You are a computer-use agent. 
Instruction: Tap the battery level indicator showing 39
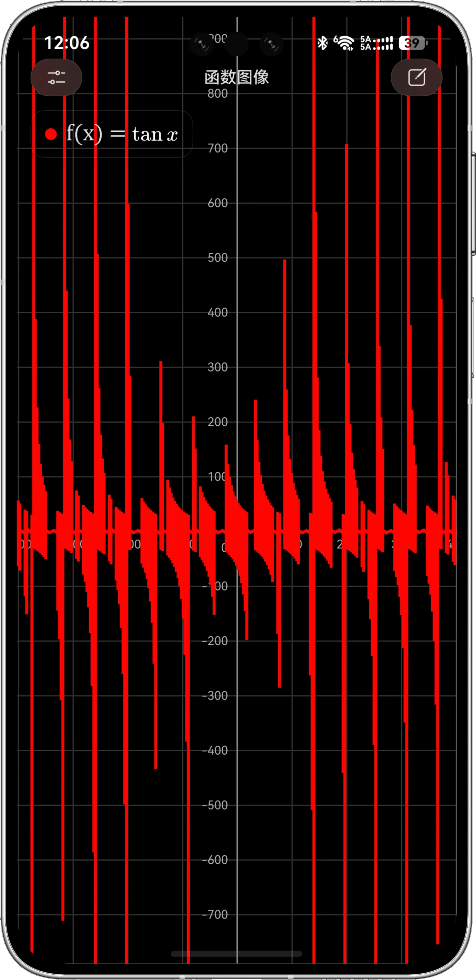tap(413, 43)
